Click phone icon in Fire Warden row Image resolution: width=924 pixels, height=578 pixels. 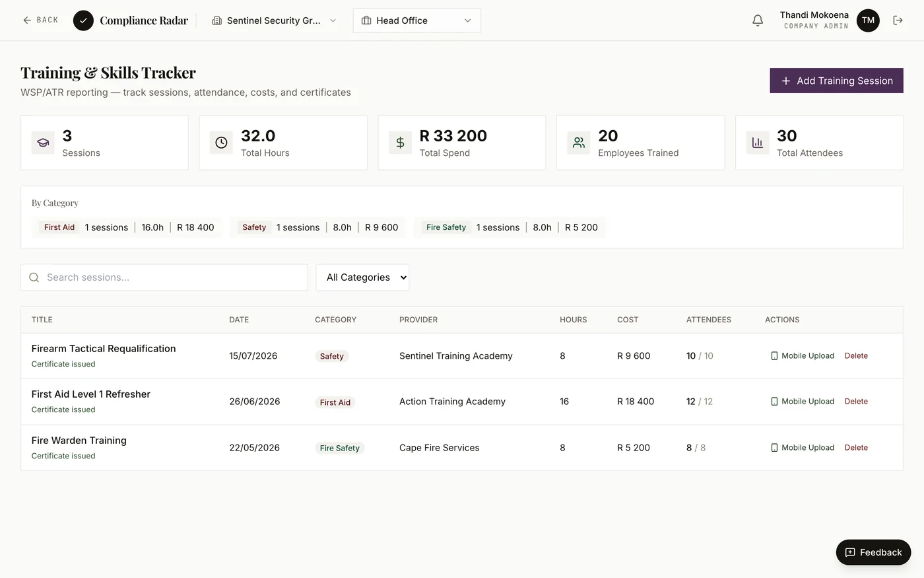[x=774, y=448]
